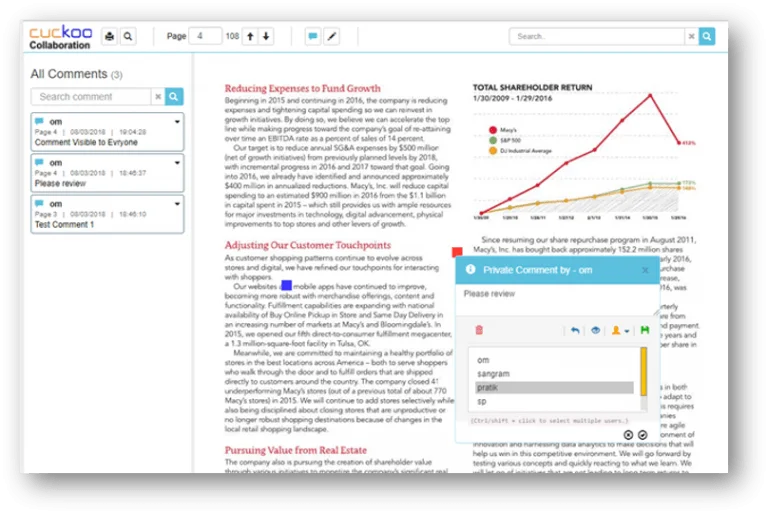Image resolution: width=768 pixels, height=513 pixels.
Task: Click the yellow scrollbar in user list
Action: pyautogui.click(x=644, y=372)
